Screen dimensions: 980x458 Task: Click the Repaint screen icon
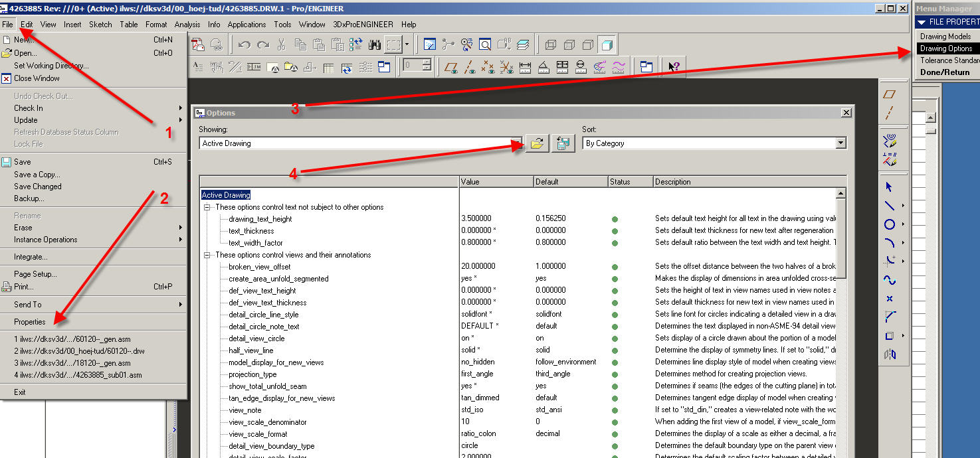(430, 44)
